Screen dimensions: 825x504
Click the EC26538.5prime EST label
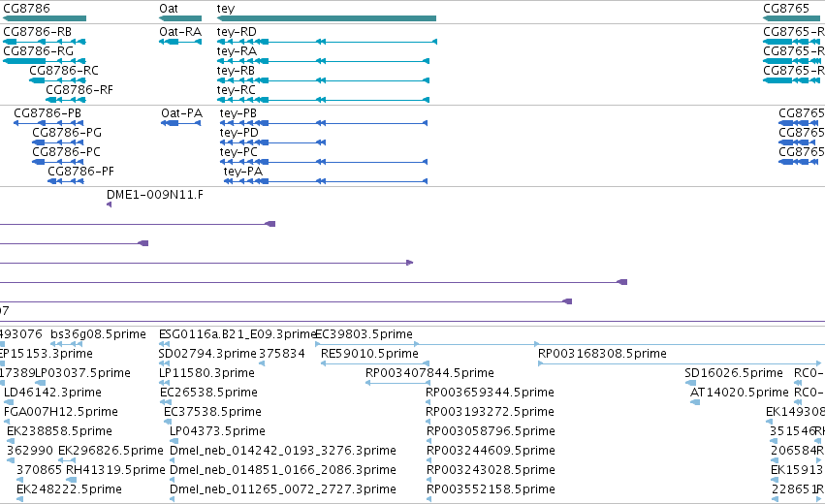[208, 393]
